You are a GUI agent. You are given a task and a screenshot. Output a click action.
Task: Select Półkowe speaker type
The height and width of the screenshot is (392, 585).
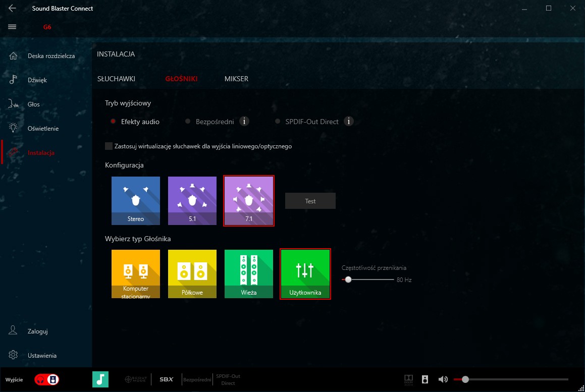pos(192,274)
